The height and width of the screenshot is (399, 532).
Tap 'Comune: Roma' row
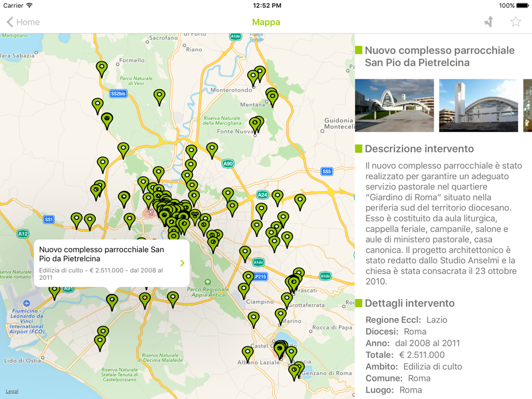point(397,378)
